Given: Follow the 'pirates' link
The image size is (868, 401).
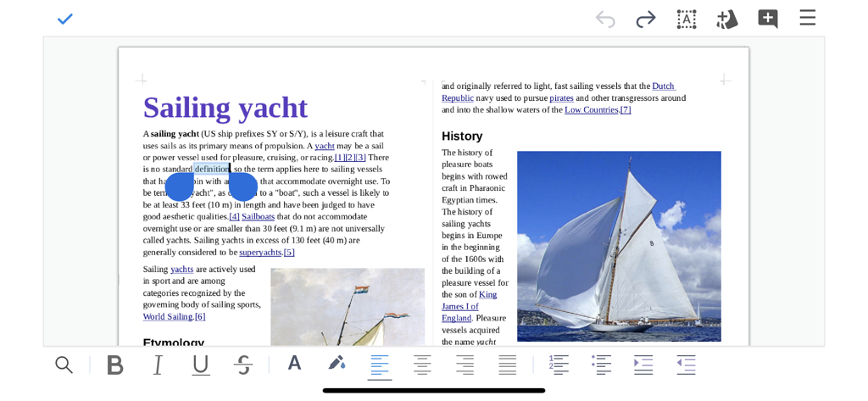Looking at the screenshot, I should pos(561,98).
